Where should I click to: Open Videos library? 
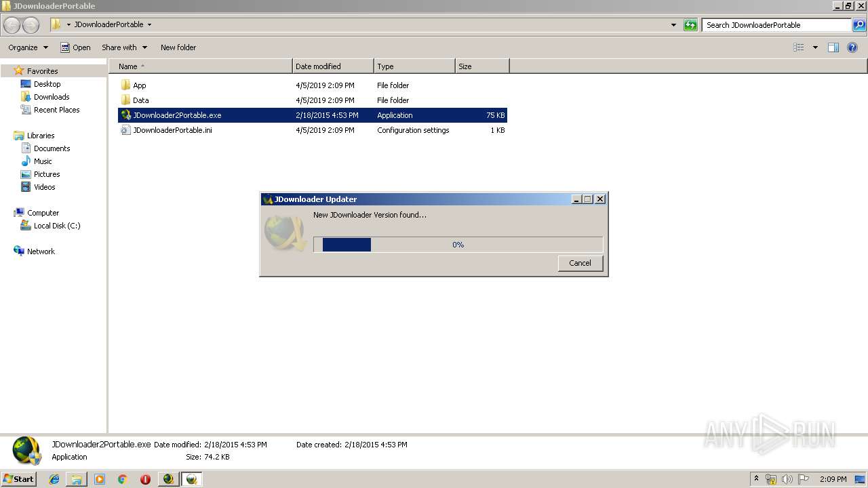coord(45,187)
